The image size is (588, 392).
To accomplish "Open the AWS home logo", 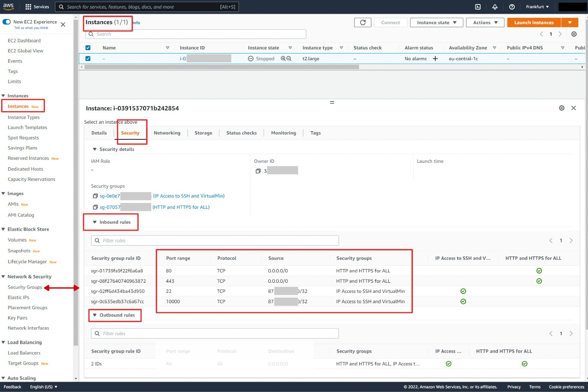I will click(x=8, y=6).
